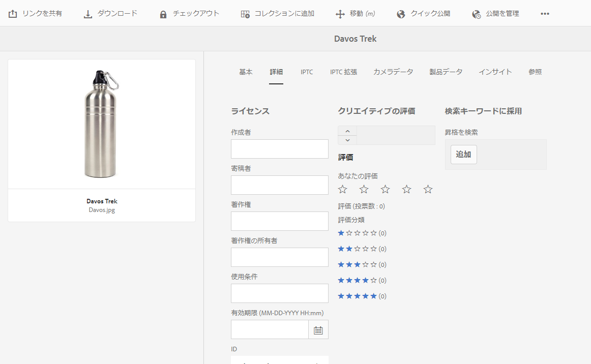Click ダウンロード label in toolbar

click(117, 14)
